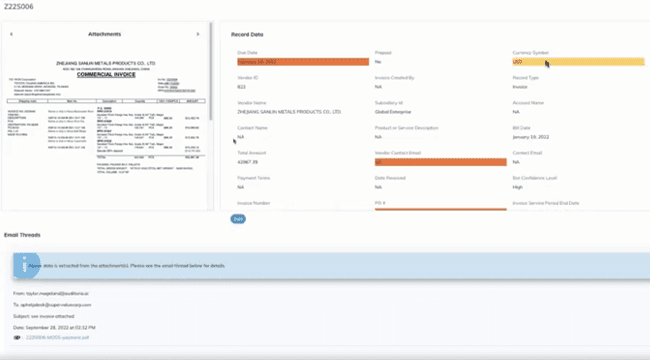
Task: Click the Bill Date January 19, 2022 value
Action: pos(531,137)
